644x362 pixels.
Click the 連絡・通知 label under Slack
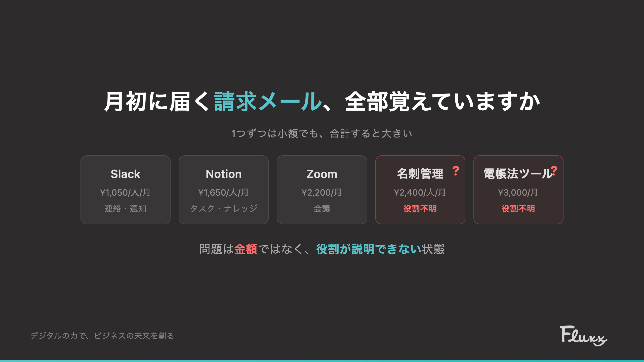tap(125, 208)
